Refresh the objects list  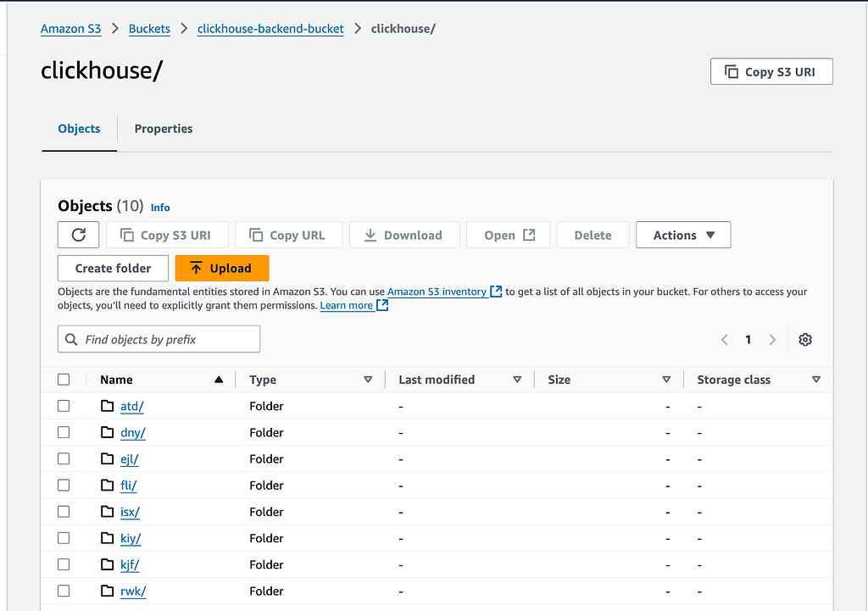pos(78,235)
